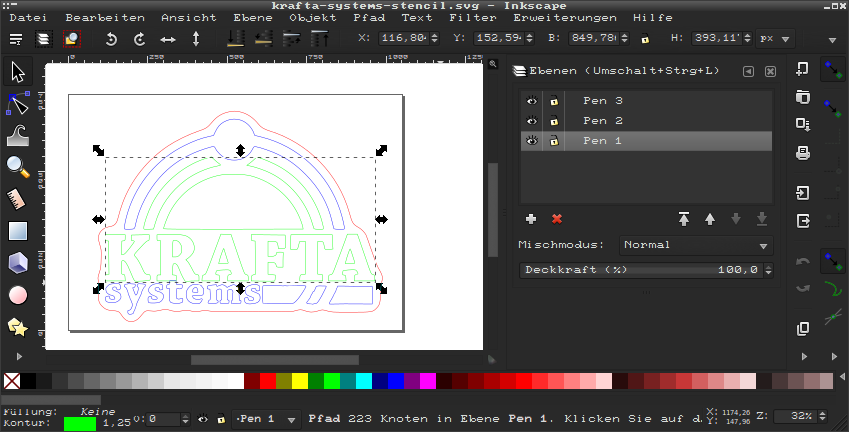Image resolution: width=849 pixels, height=432 pixels.
Task: Click Deckkraft opacity slider
Action: point(641,270)
